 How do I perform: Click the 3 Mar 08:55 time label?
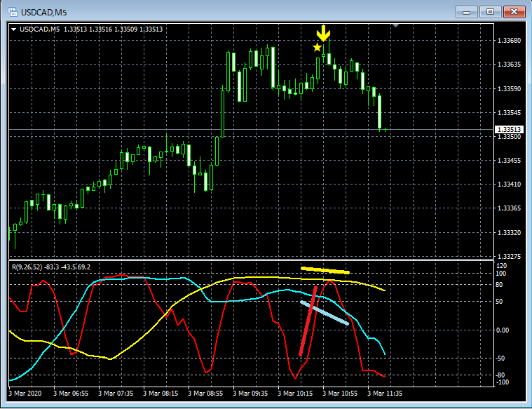pos(205,394)
